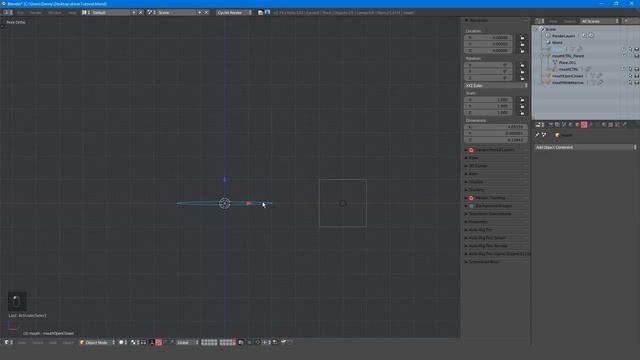Click the Scene icon in the outliner
The height and width of the screenshot is (360, 640).
pos(542,29)
